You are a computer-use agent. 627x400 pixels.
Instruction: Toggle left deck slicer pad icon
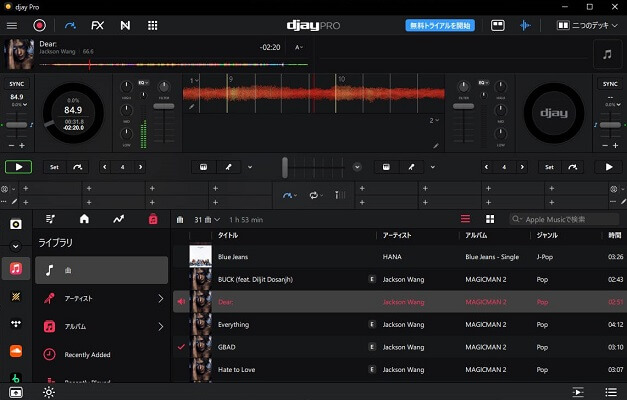pos(204,167)
